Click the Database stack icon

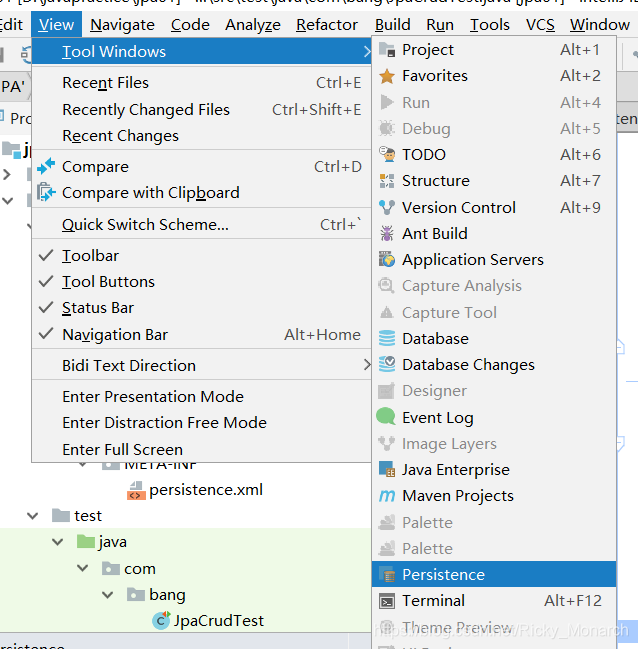387,339
